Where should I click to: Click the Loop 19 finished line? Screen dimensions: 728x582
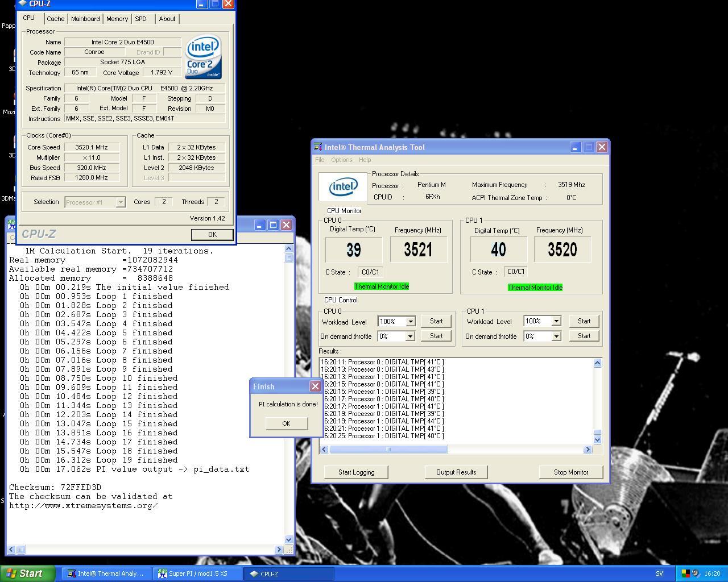pos(98,460)
